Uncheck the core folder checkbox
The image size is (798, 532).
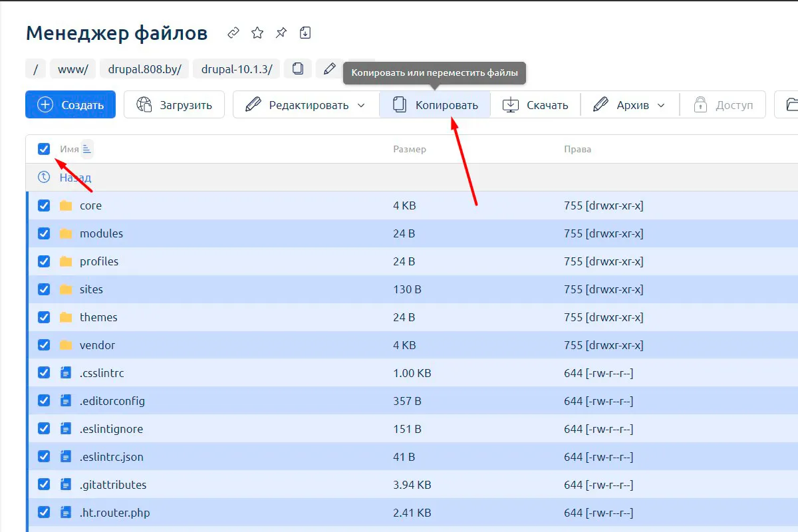(44, 205)
